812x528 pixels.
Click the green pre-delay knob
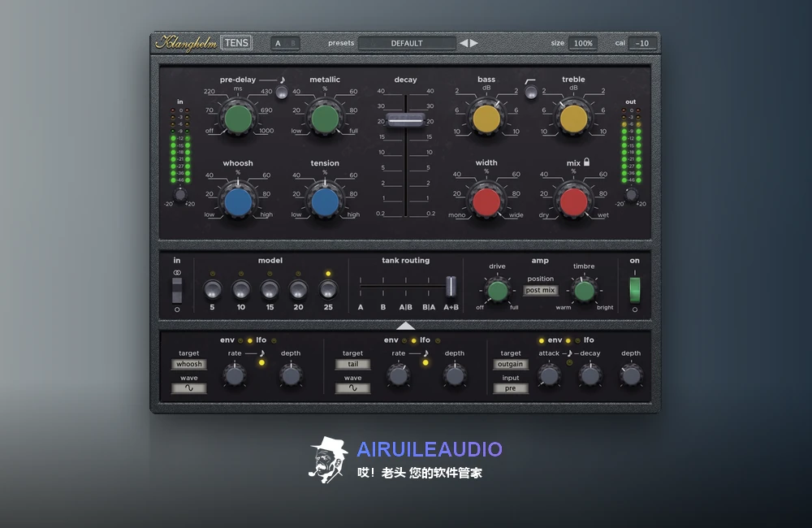point(238,119)
